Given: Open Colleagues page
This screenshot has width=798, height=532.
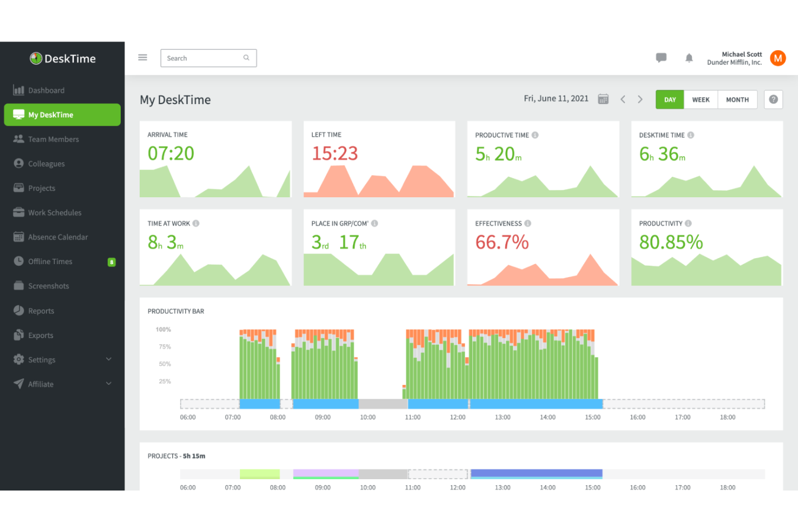Looking at the screenshot, I should [62, 163].
